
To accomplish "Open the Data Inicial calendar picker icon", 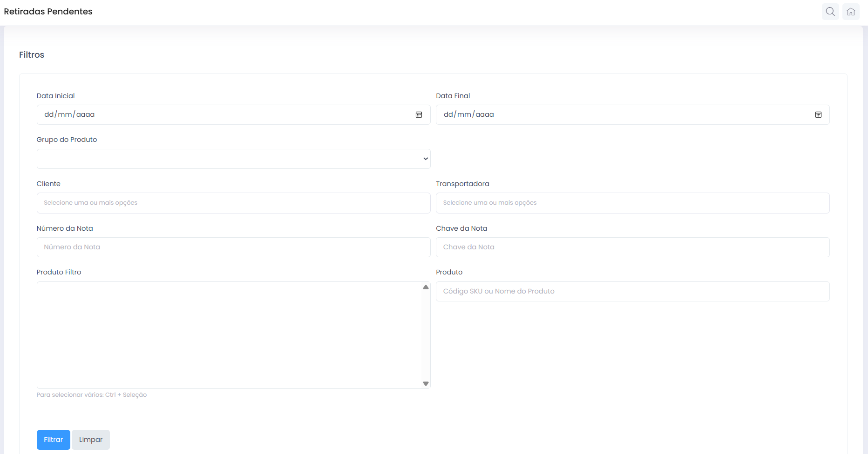I will point(419,114).
